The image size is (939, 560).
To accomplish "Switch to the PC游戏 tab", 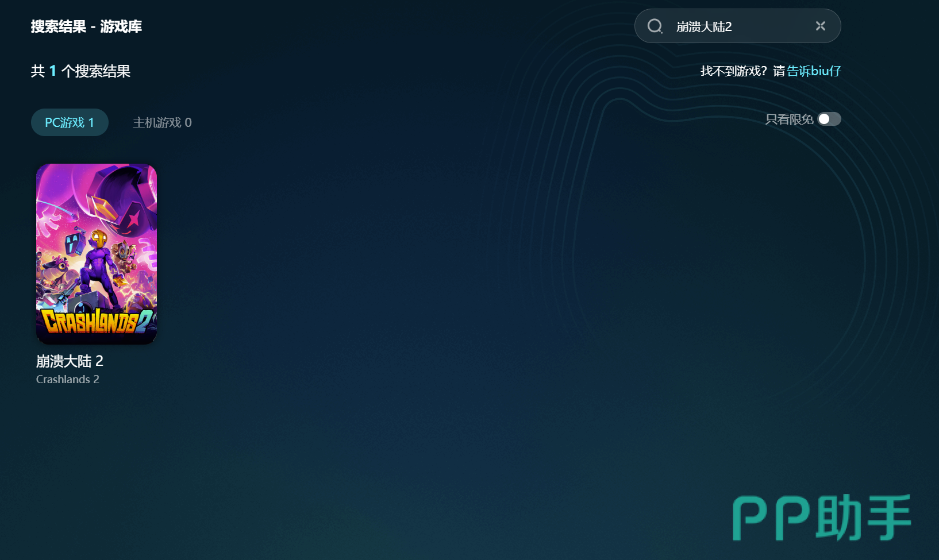I will [x=70, y=122].
